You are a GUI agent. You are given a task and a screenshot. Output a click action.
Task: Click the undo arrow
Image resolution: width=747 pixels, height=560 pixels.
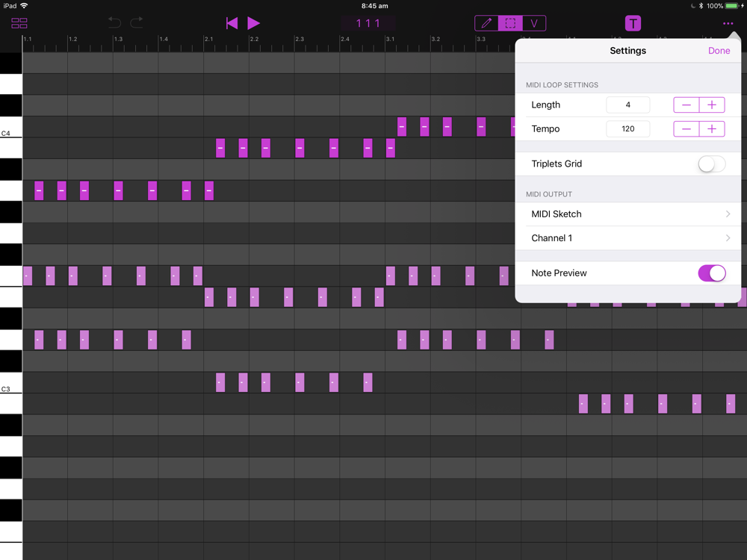114,22
